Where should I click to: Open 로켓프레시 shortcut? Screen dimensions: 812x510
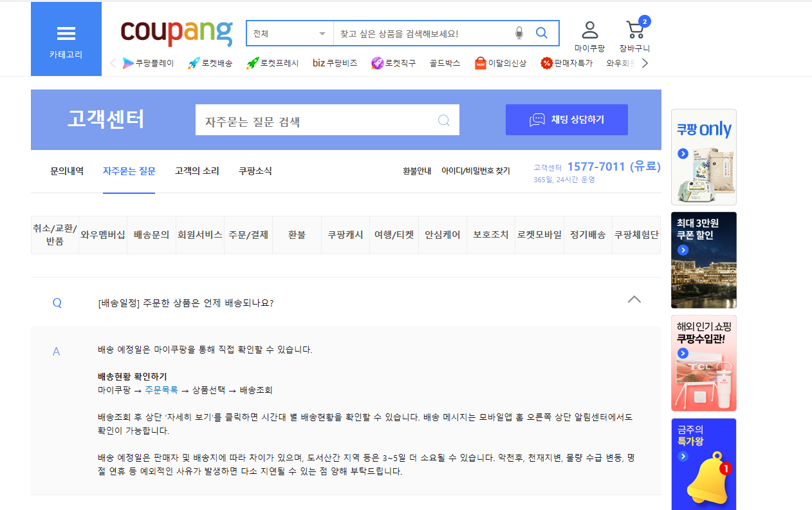pyautogui.click(x=272, y=63)
